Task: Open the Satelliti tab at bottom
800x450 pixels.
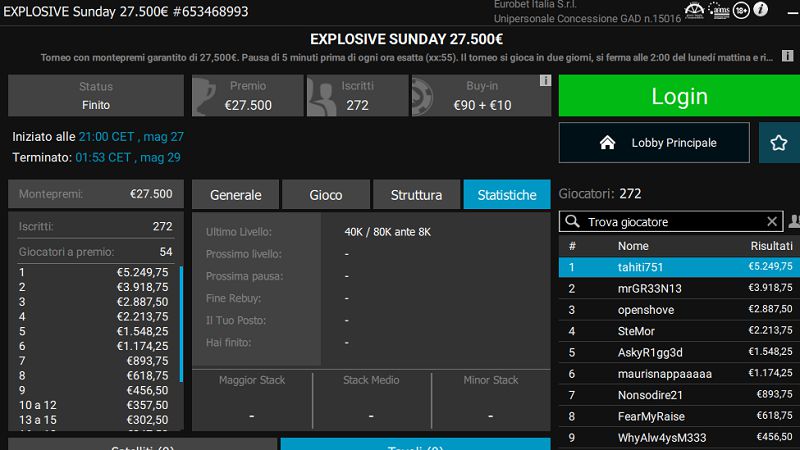Action: [142, 444]
